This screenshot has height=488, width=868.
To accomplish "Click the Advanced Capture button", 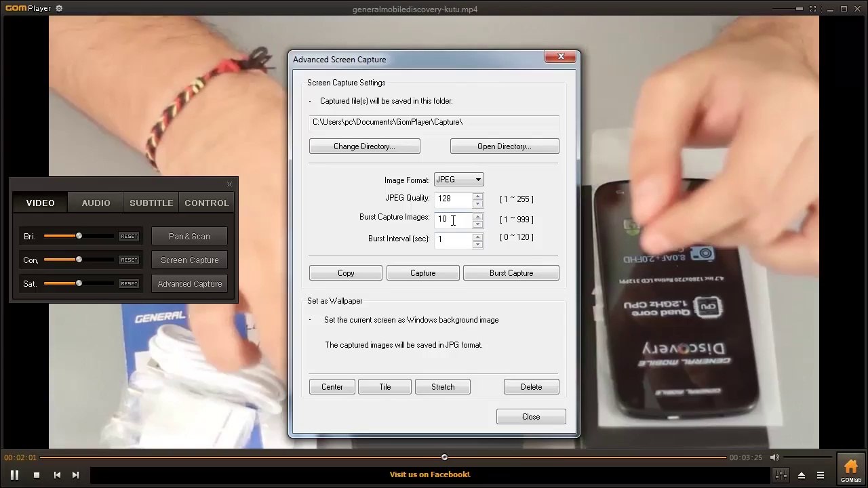I will [189, 284].
